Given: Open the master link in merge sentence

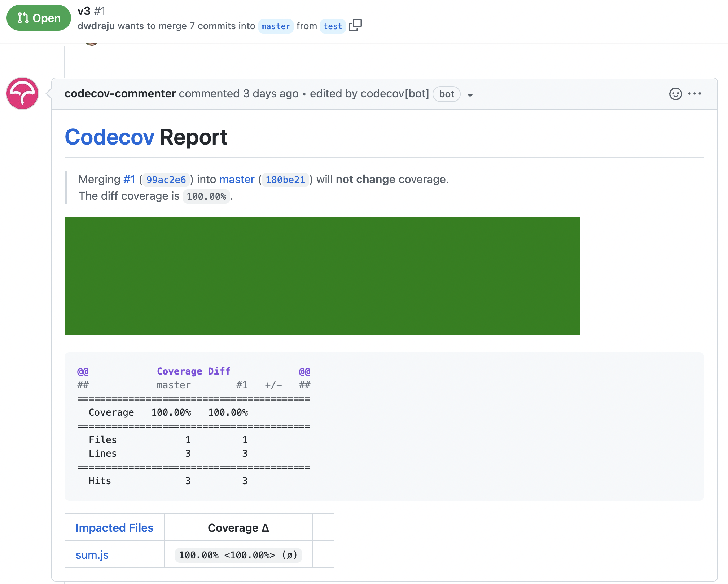Looking at the screenshot, I should tap(237, 179).
